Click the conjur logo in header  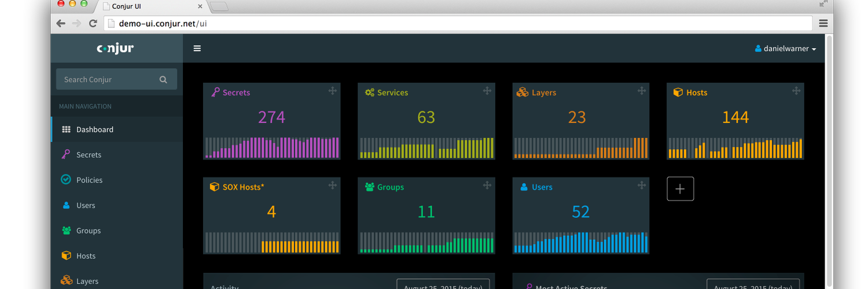click(115, 49)
